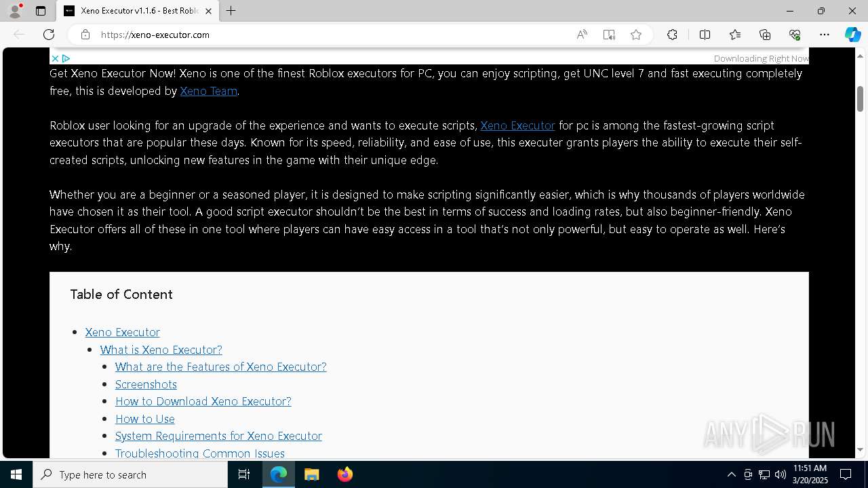Go back with the back arrow

[19, 35]
